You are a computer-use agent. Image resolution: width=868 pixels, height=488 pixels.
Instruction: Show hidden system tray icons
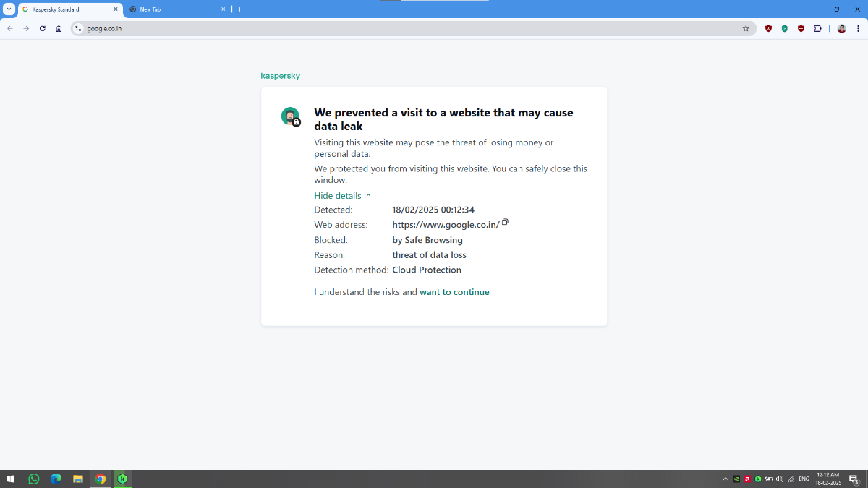point(726,479)
